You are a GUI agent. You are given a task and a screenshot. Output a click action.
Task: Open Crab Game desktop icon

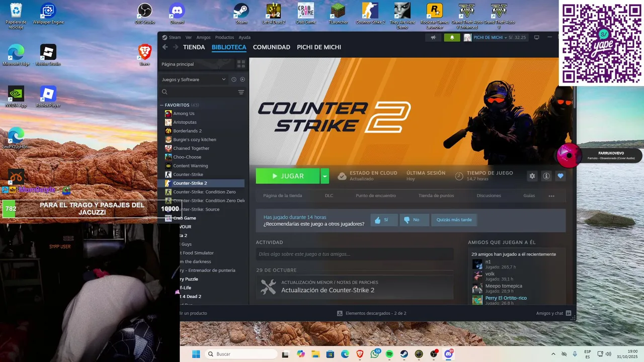pos(306,14)
